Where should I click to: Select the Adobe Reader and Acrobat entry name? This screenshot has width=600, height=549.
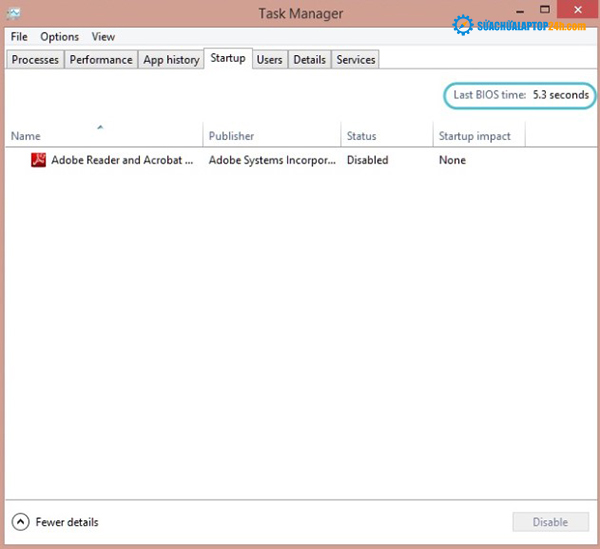point(122,160)
